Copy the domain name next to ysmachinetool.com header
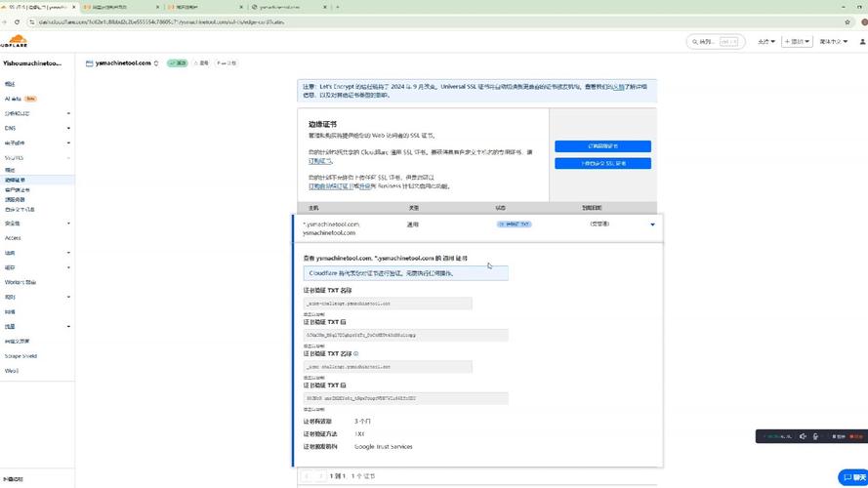This screenshot has width=868, height=488. (x=156, y=63)
